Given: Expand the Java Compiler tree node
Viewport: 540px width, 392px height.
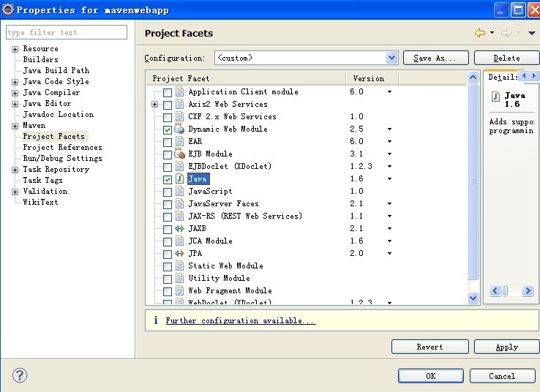Looking at the screenshot, I should [15, 93].
